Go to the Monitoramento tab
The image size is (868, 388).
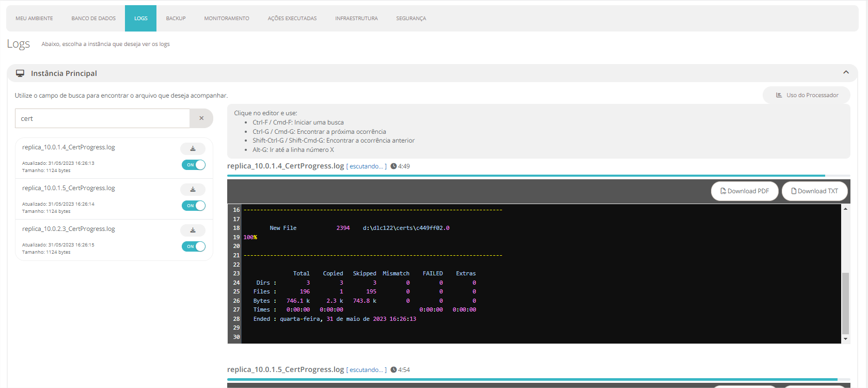(x=227, y=19)
